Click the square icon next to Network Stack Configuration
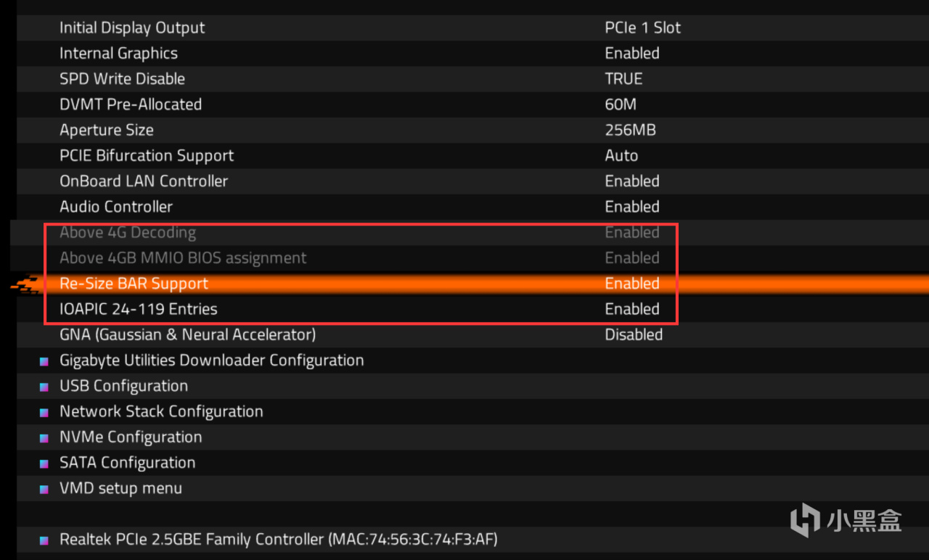The height and width of the screenshot is (560, 929). [44, 412]
